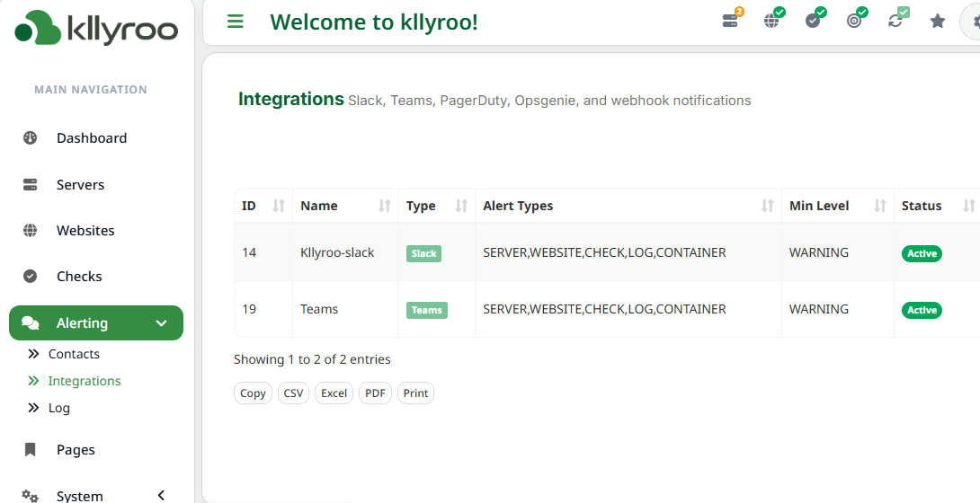Open Websites in the sidebar

click(85, 230)
